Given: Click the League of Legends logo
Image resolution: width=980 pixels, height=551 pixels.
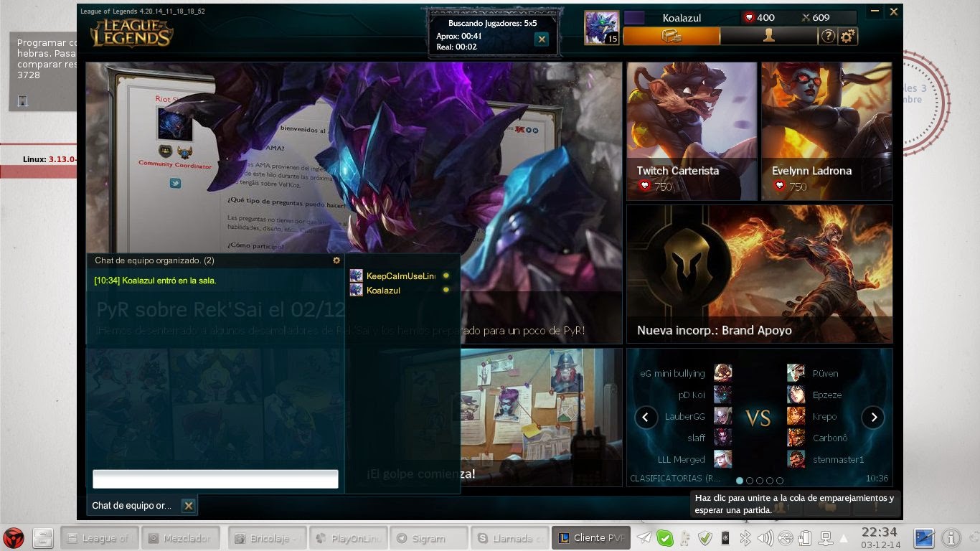Looking at the screenshot, I should pos(131,33).
